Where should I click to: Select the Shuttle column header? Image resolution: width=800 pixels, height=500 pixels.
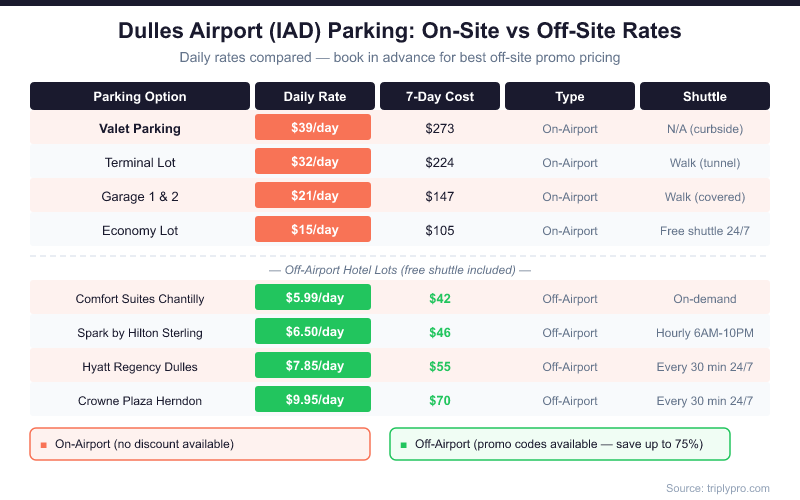pyautogui.click(x=704, y=97)
